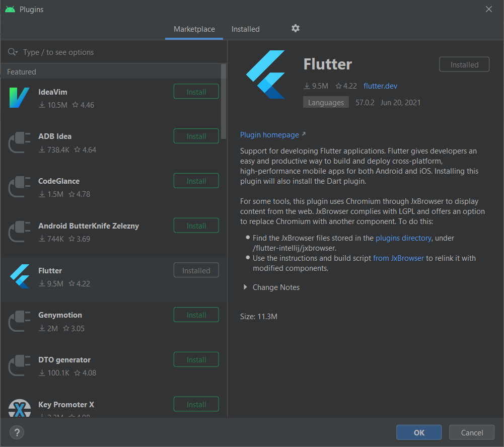Screen dimensions: 504x447
Task: Click the star rating icon beside 4.22 in details
Action: pyautogui.click(x=338, y=86)
